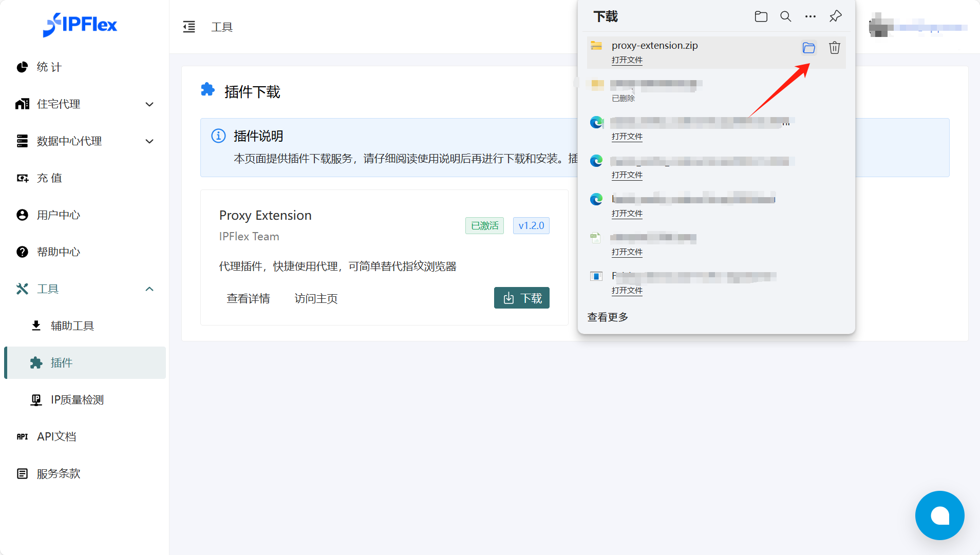Click the 下载 button for Proxy Extension
This screenshot has width=980, height=555.
coord(521,298)
